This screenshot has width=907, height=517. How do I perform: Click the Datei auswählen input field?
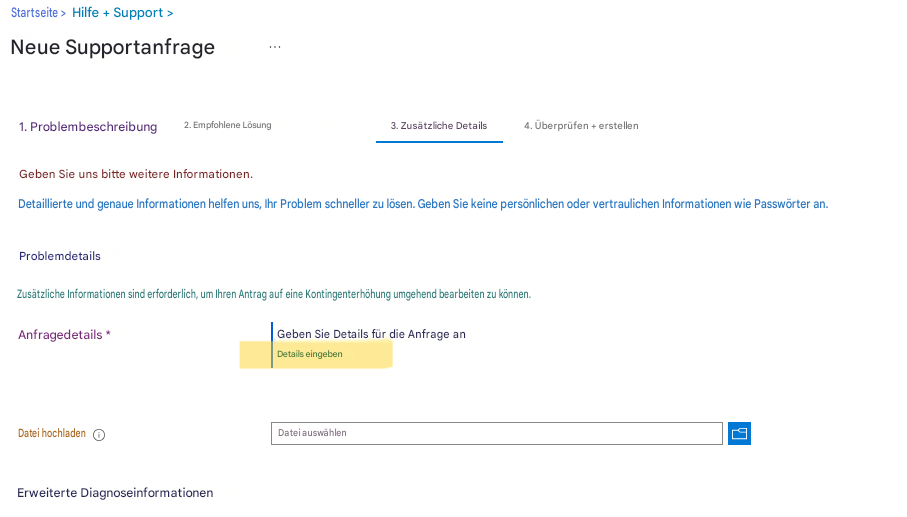click(497, 433)
